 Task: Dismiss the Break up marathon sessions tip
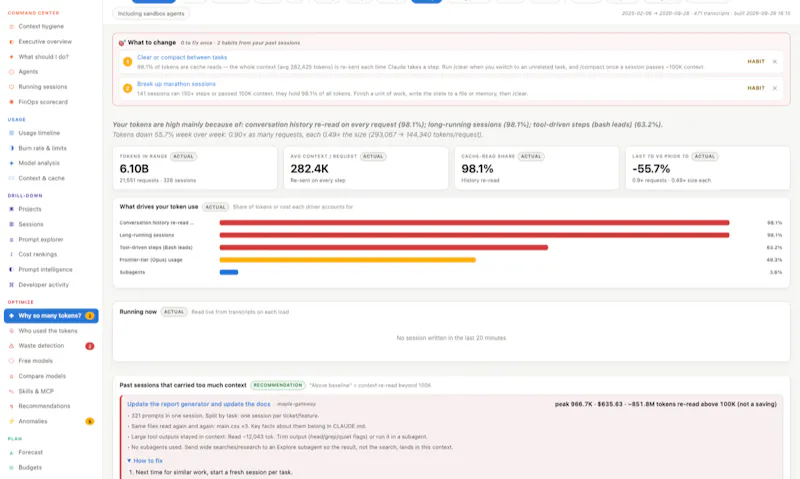(x=774, y=88)
